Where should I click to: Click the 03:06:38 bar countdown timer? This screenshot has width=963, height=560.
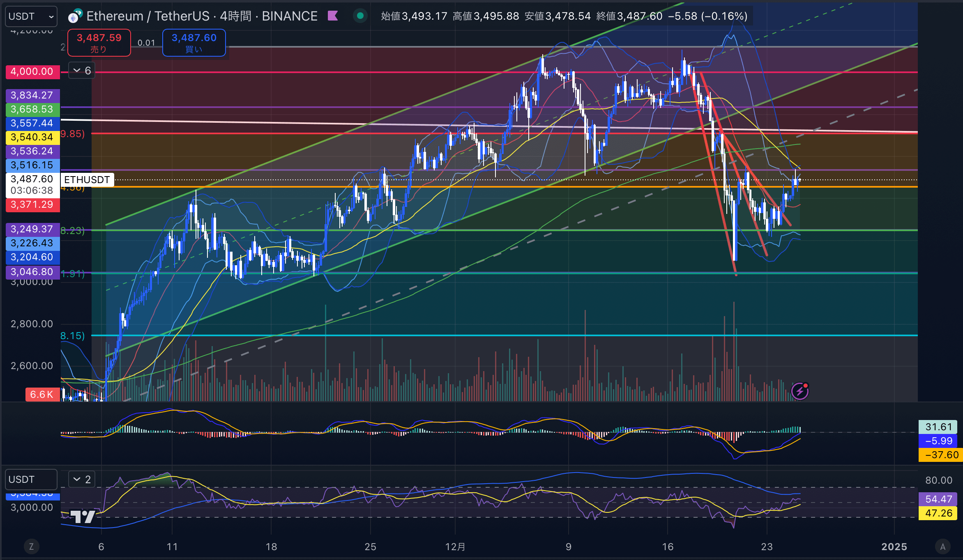[x=32, y=190]
